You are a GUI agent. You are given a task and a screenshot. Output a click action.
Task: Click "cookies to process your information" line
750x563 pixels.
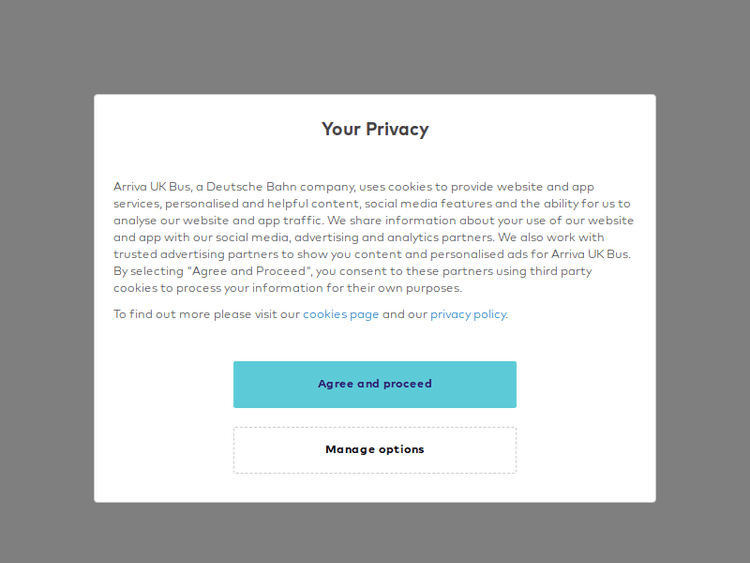click(x=225, y=288)
